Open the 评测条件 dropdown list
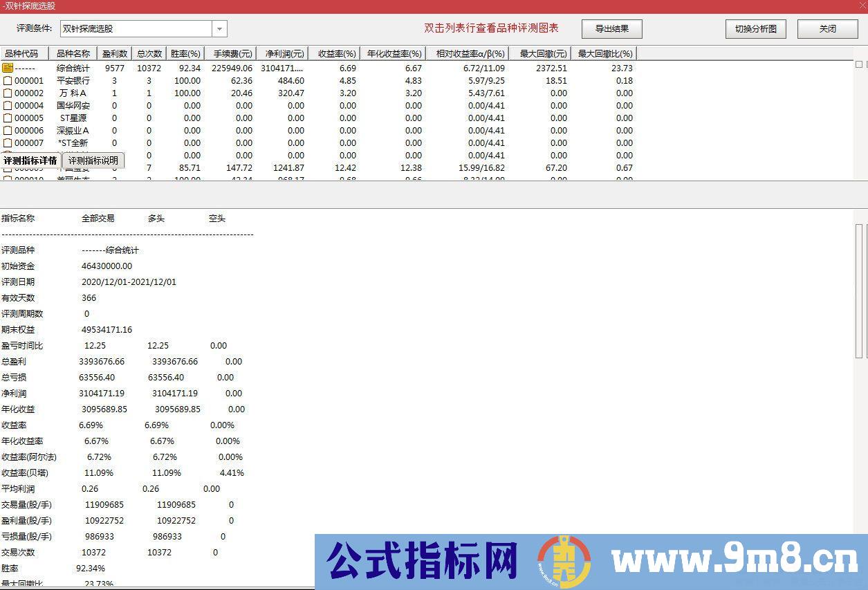 (x=219, y=29)
